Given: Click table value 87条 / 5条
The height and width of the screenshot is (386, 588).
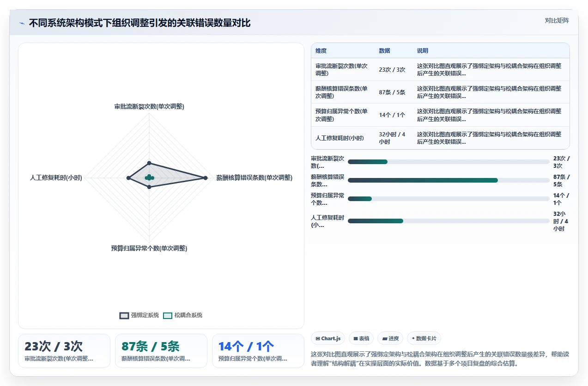Looking at the screenshot, I should [x=392, y=92].
